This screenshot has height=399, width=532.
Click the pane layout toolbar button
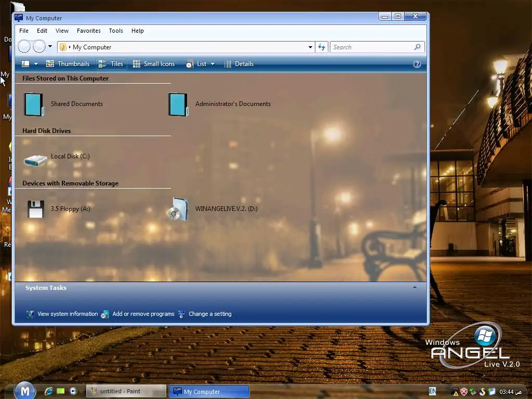tap(25, 64)
